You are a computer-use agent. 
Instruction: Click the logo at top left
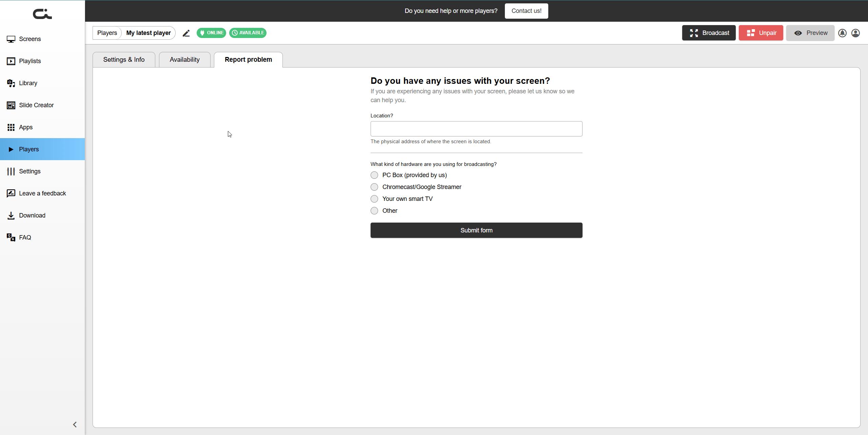click(42, 14)
